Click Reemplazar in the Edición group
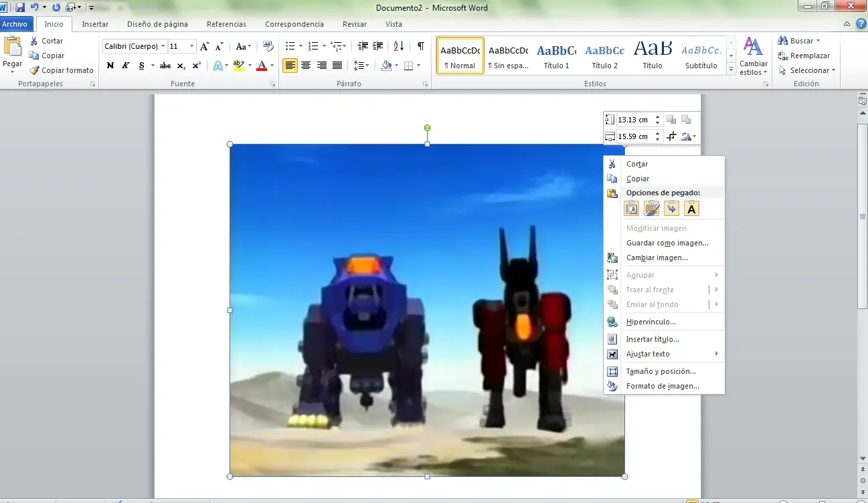Screen dimensions: 868x503 [804, 56]
